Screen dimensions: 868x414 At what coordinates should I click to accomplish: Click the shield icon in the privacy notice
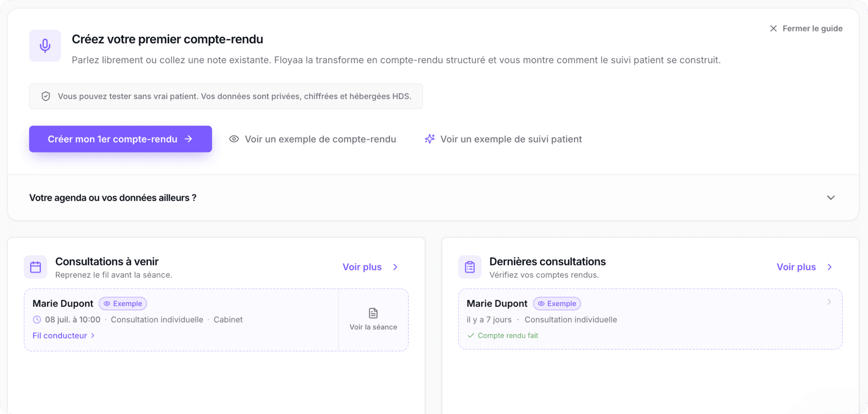click(x=46, y=96)
